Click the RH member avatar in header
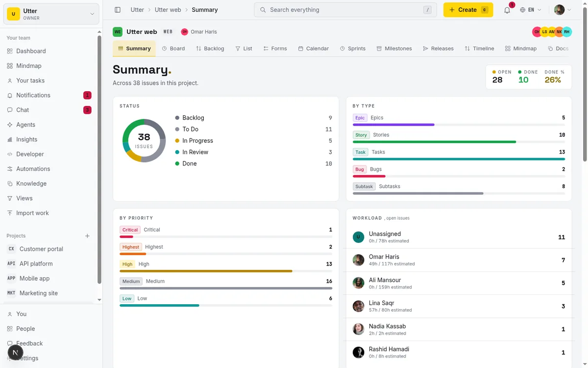 pos(566,32)
